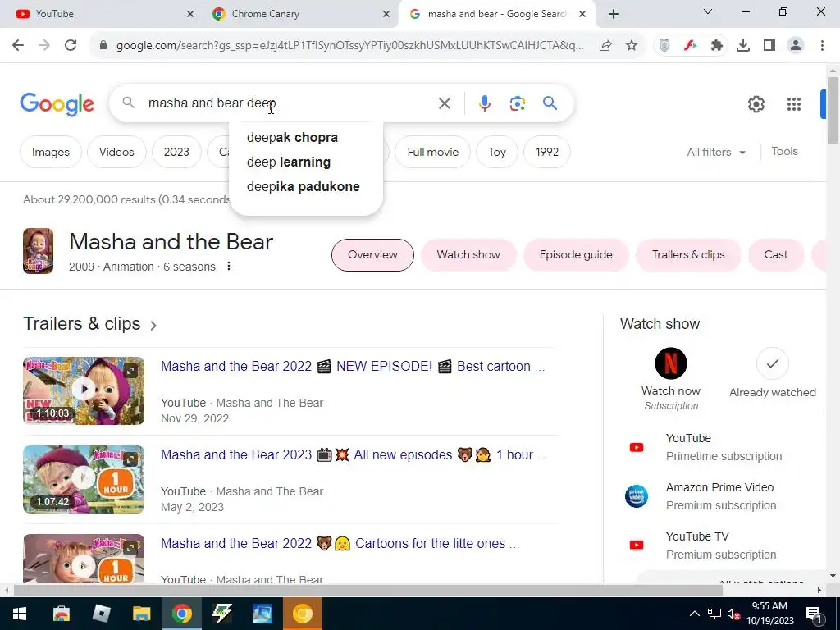Reload the page with the refresh icon

click(71, 46)
